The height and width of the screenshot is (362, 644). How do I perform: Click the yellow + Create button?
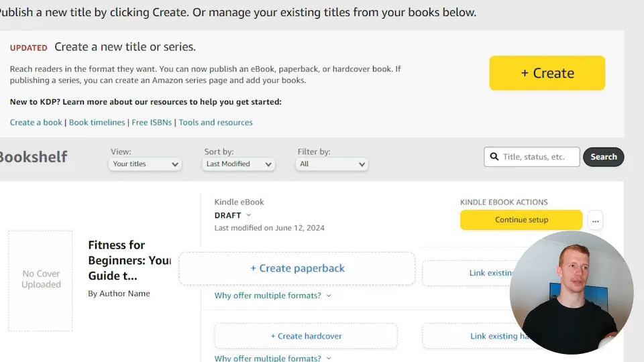pyautogui.click(x=547, y=73)
